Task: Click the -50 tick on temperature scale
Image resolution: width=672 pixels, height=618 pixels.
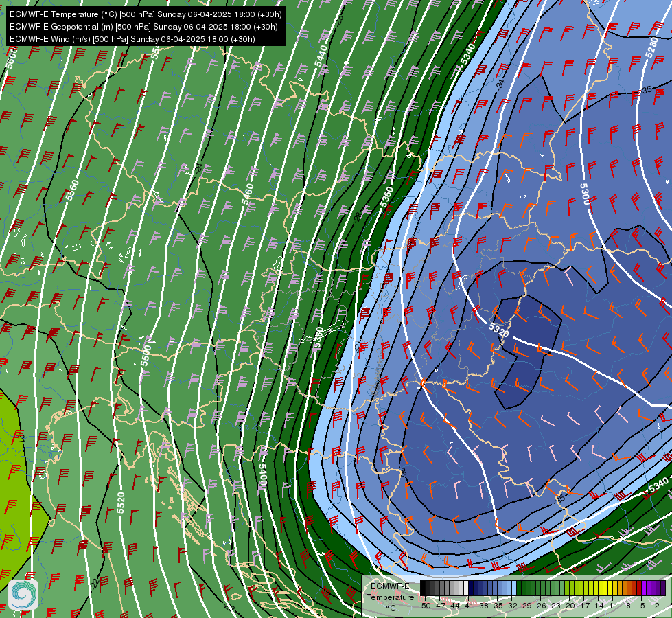Action: (424, 606)
